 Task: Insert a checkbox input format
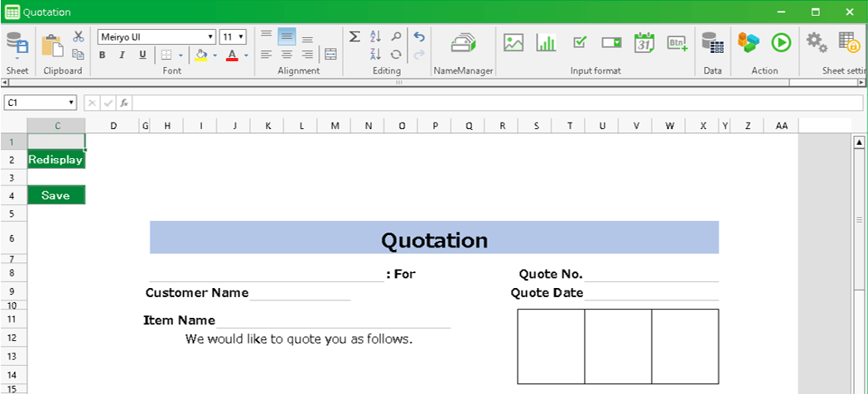[x=580, y=43]
